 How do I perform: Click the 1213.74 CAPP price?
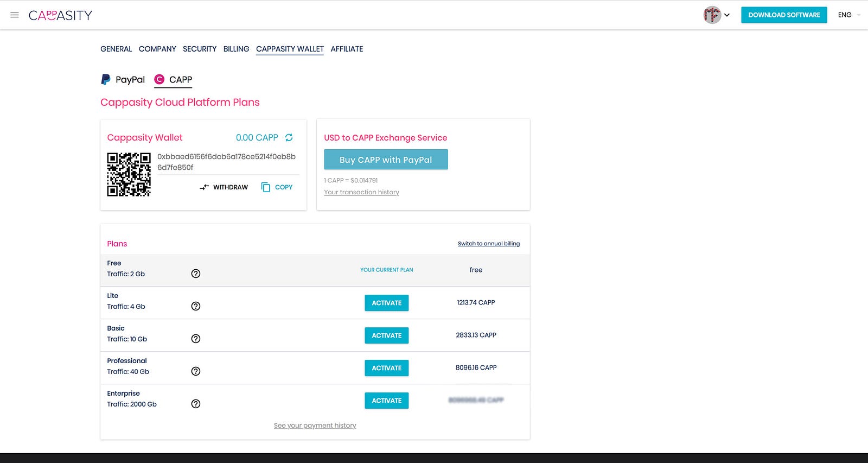(x=476, y=302)
